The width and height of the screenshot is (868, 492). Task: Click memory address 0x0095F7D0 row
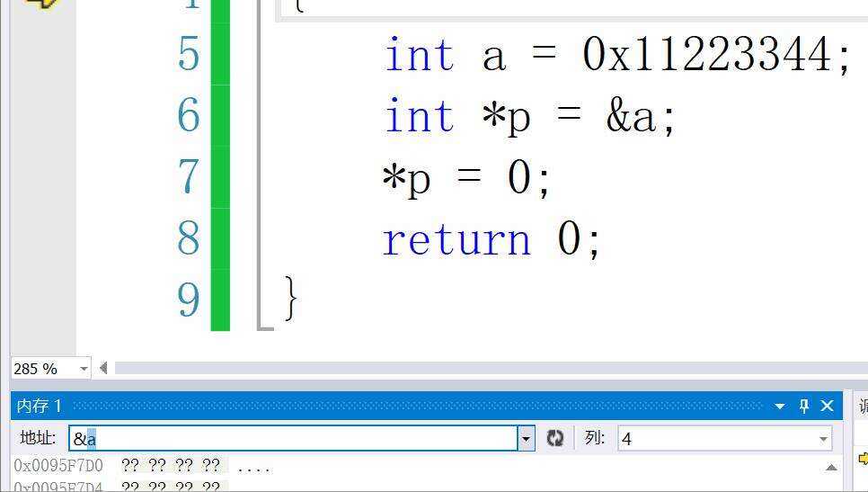58,466
